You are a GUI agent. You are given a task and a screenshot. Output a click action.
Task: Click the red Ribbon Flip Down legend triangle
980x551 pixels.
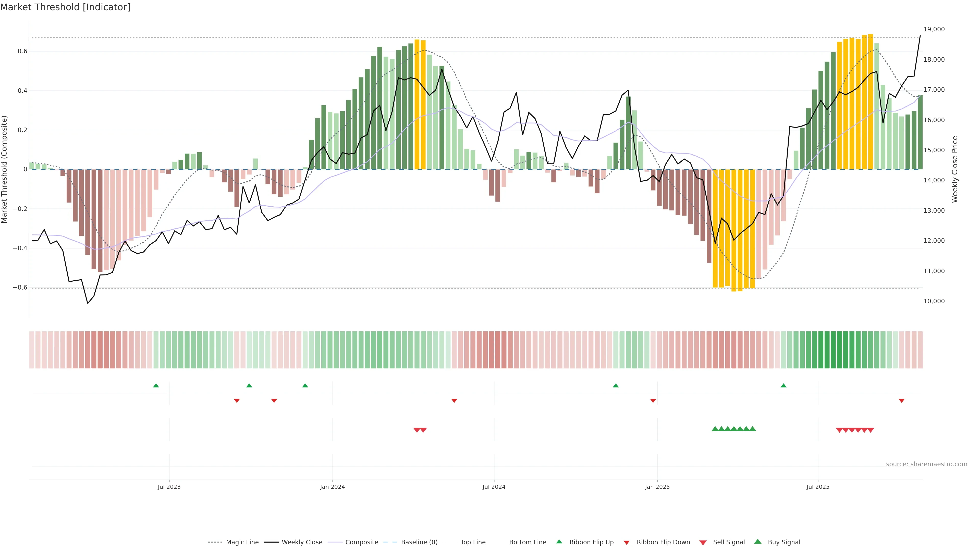(x=627, y=543)
